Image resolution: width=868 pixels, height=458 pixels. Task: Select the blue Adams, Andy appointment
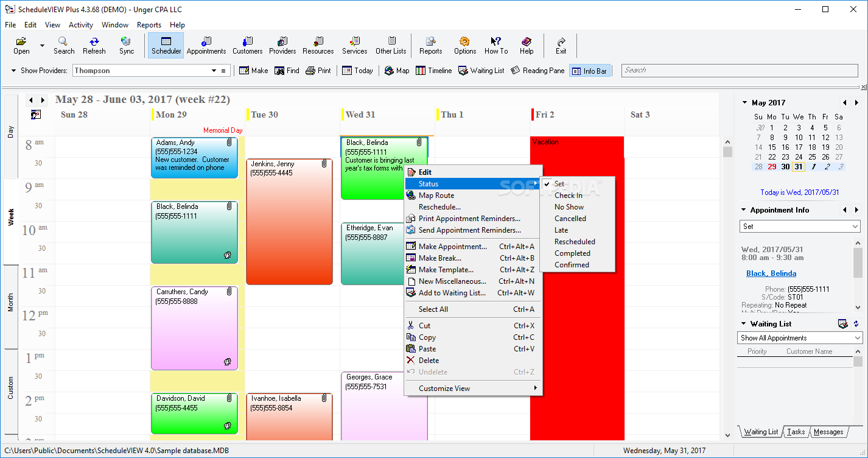pos(194,158)
